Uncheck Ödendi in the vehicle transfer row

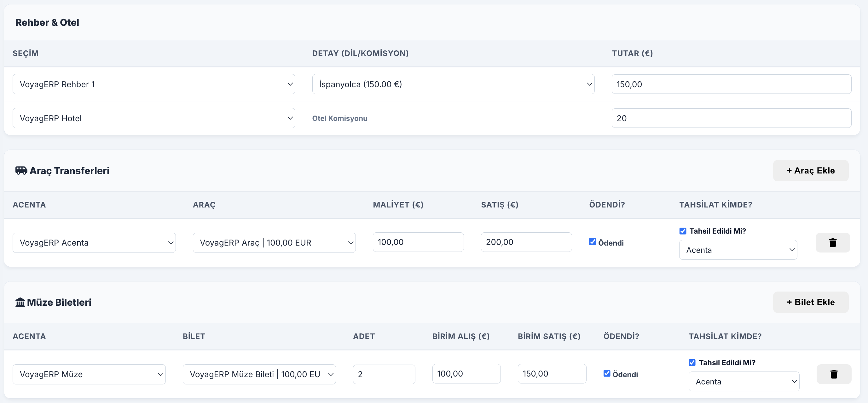tap(592, 242)
